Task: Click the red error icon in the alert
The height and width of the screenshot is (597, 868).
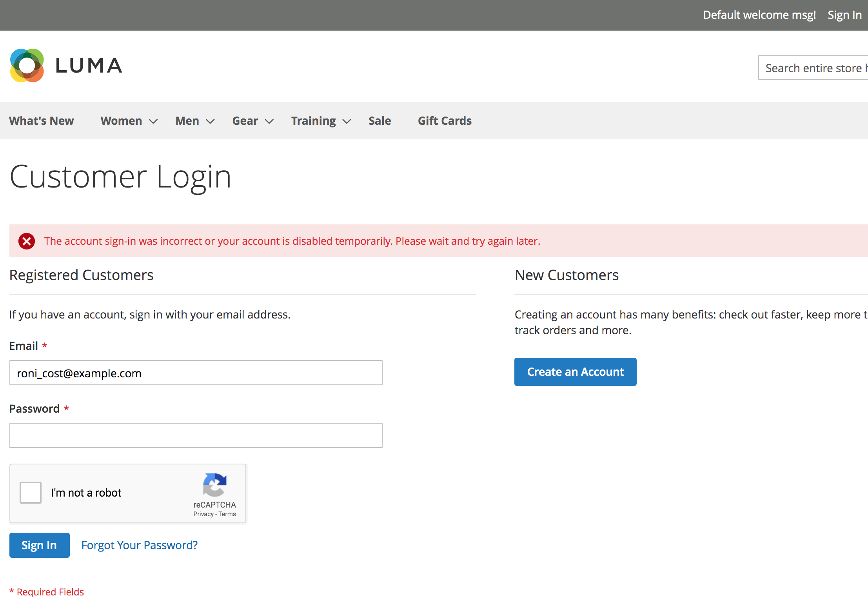Action: pyautogui.click(x=27, y=241)
